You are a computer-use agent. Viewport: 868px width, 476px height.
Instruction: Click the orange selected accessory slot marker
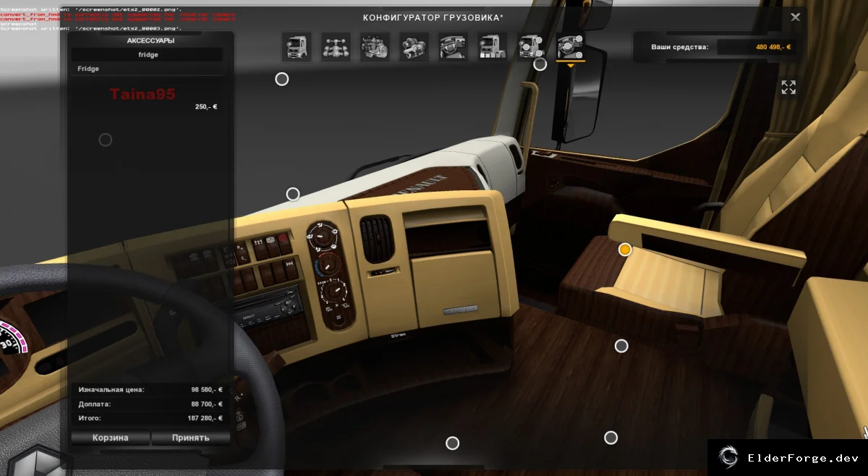[625, 250]
